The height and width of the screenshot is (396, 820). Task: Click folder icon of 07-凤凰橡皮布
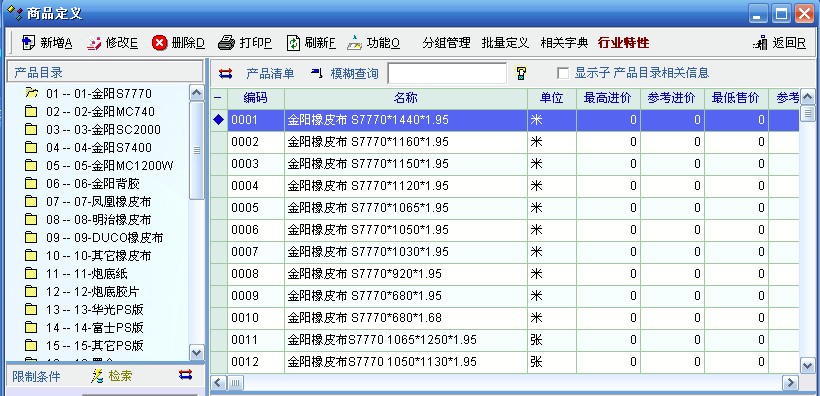pyautogui.click(x=31, y=201)
